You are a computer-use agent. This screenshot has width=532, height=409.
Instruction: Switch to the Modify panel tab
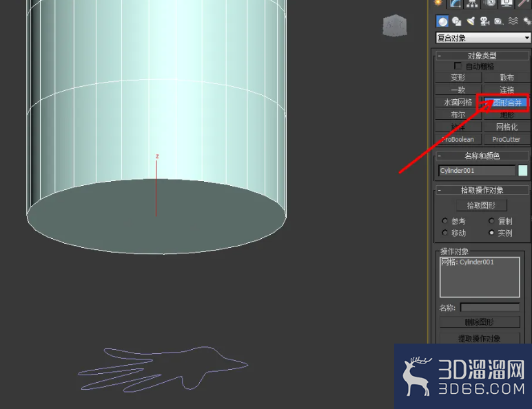coord(456,3)
